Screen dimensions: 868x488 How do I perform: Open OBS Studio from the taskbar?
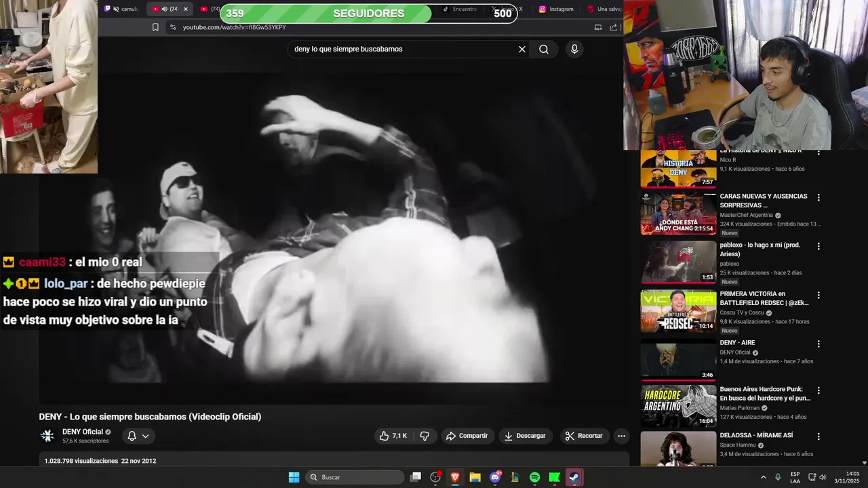pyautogui.click(x=435, y=477)
